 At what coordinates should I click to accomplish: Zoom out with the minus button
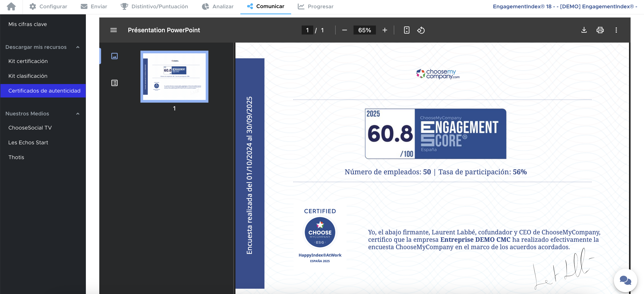coord(344,30)
